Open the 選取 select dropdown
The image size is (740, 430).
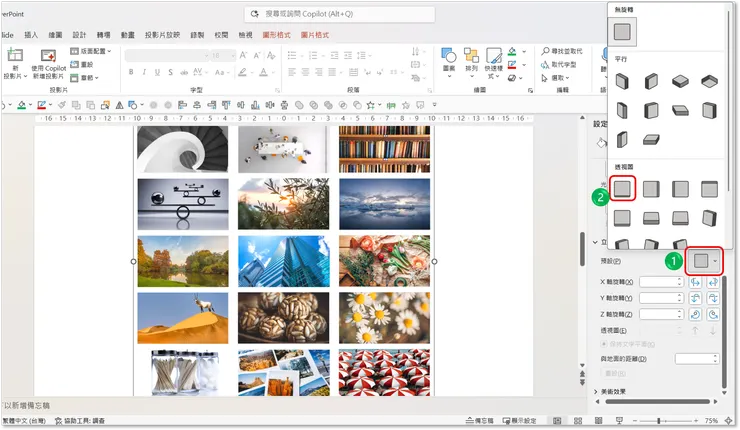point(555,78)
